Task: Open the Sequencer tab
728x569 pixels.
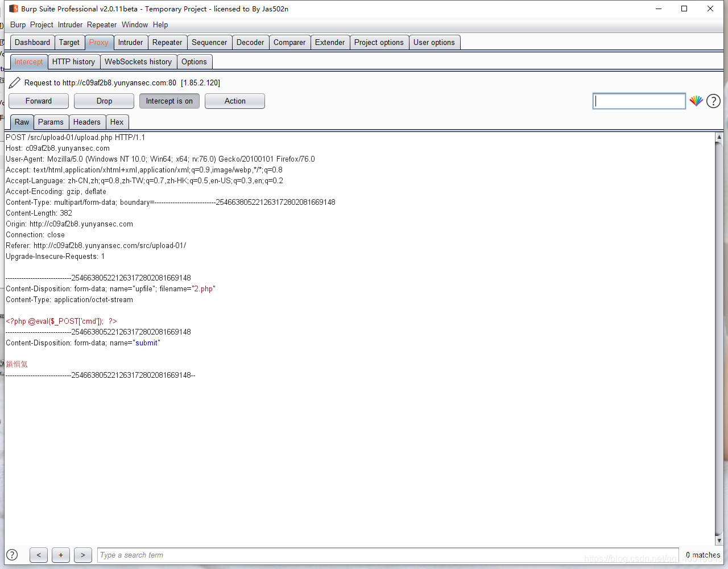Action: tap(209, 43)
